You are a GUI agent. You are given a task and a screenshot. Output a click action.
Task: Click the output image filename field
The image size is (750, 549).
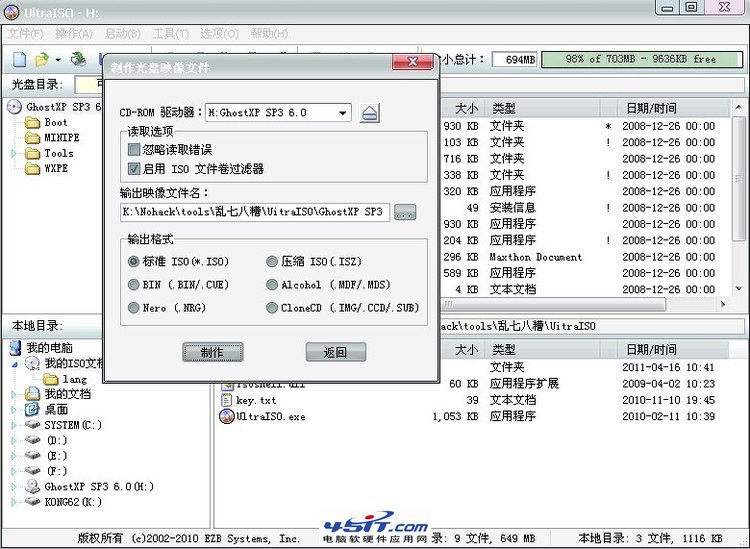click(x=255, y=212)
